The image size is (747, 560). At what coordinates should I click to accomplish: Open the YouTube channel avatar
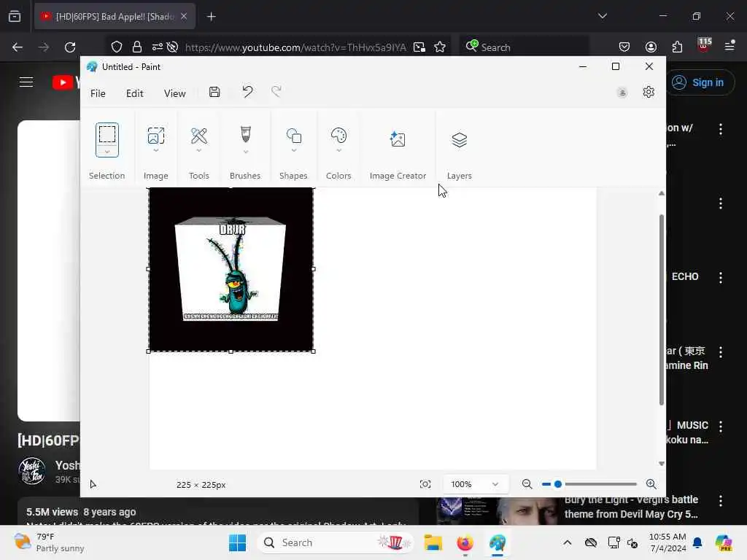32,470
